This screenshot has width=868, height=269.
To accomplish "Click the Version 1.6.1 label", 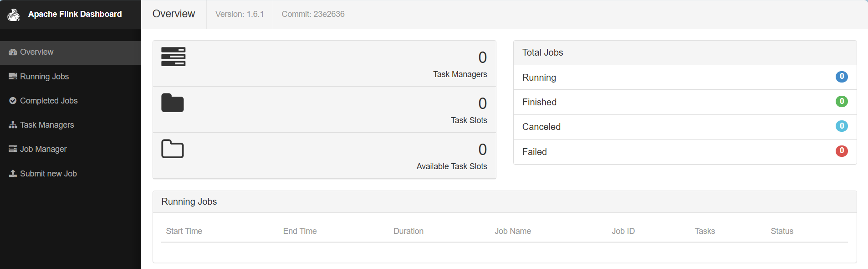I will 240,14.
